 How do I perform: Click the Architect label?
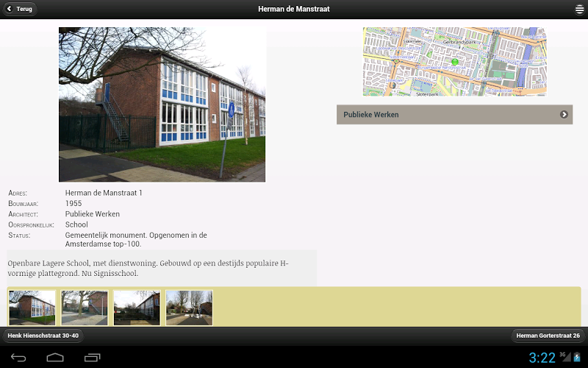(23, 214)
